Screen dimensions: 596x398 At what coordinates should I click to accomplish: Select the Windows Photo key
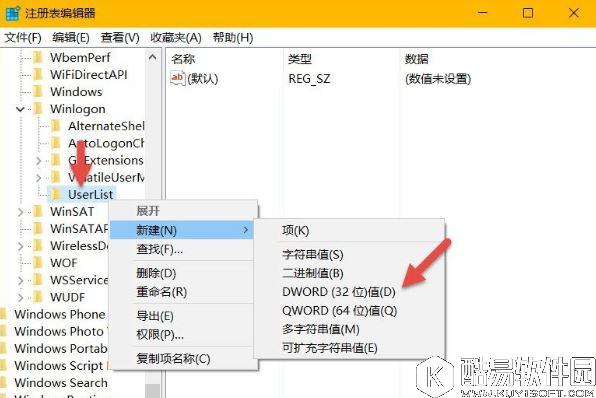click(59, 331)
